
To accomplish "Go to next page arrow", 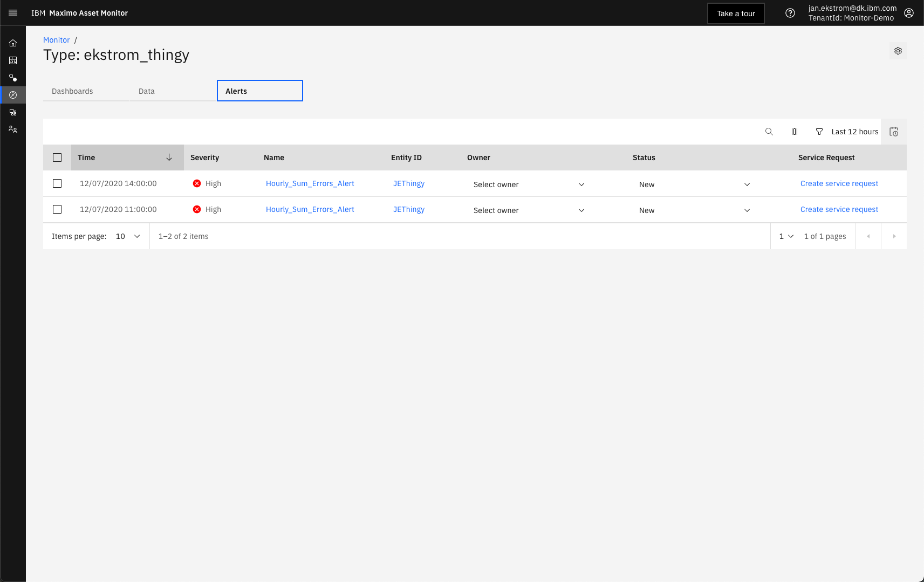I will pyautogui.click(x=894, y=236).
